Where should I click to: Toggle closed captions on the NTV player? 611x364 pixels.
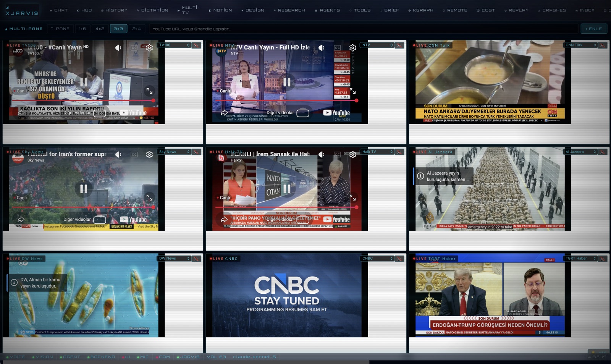tap(337, 48)
